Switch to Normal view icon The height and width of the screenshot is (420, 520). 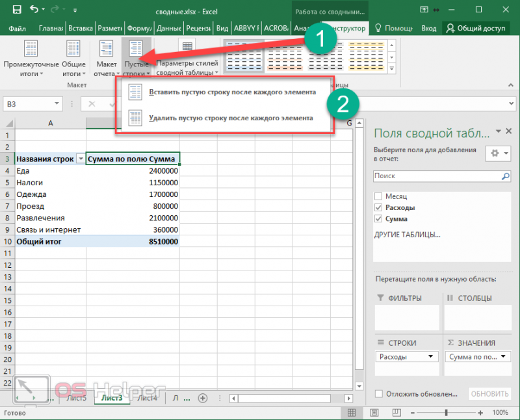[352, 413]
